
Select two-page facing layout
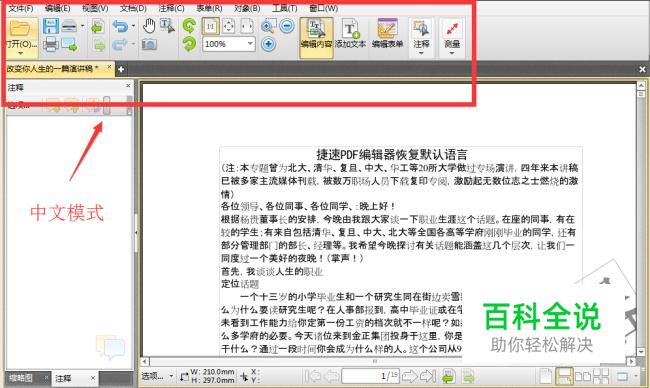click(583, 376)
